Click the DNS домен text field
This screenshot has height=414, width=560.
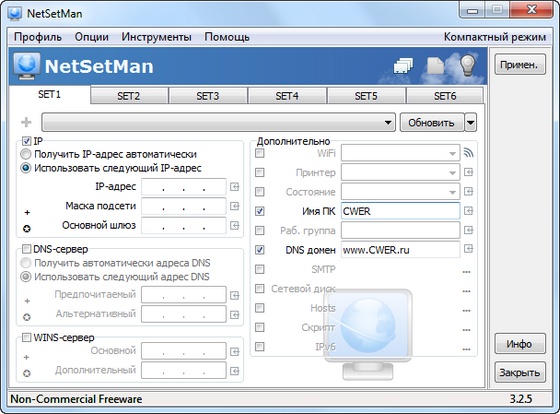[x=400, y=250]
